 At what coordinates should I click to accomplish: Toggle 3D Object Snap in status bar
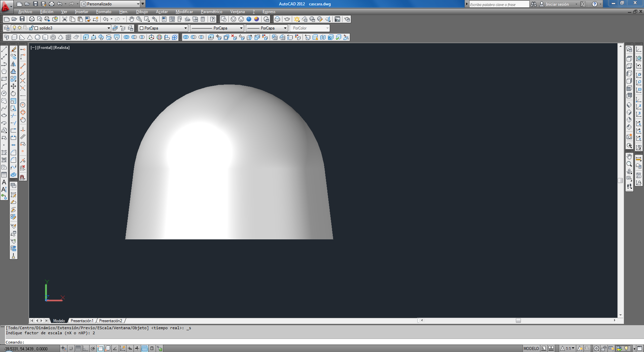(108, 349)
